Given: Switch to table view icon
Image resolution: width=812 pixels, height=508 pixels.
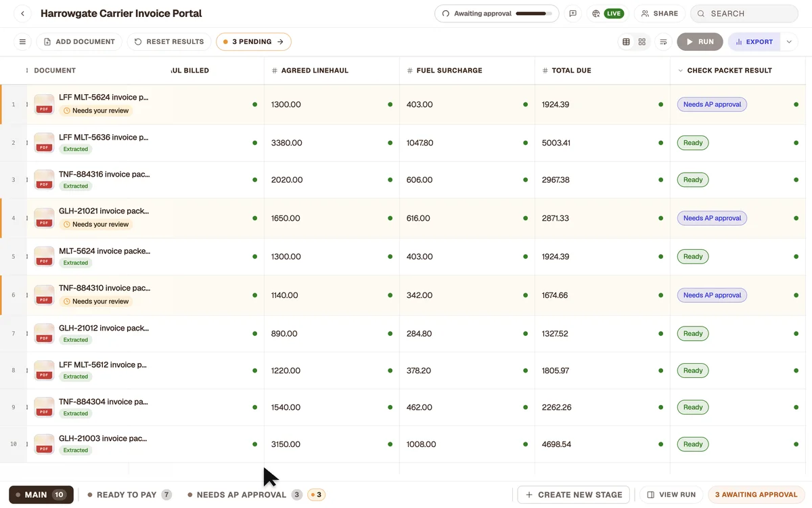Looking at the screenshot, I should click(x=626, y=42).
